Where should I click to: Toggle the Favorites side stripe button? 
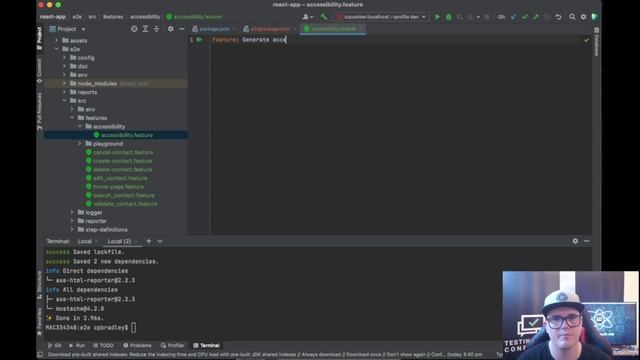point(40,322)
